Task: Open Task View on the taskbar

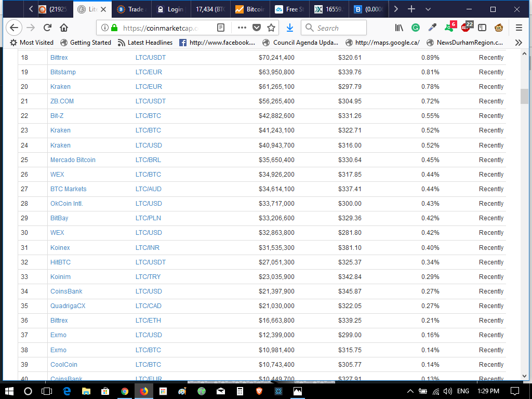Action: 46,391
